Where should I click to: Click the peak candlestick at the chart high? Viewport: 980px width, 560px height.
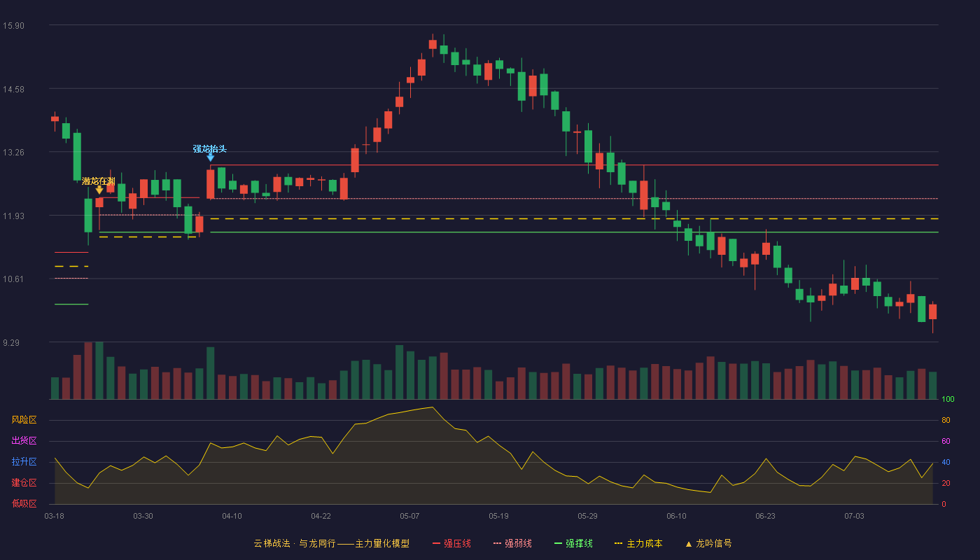(433, 44)
